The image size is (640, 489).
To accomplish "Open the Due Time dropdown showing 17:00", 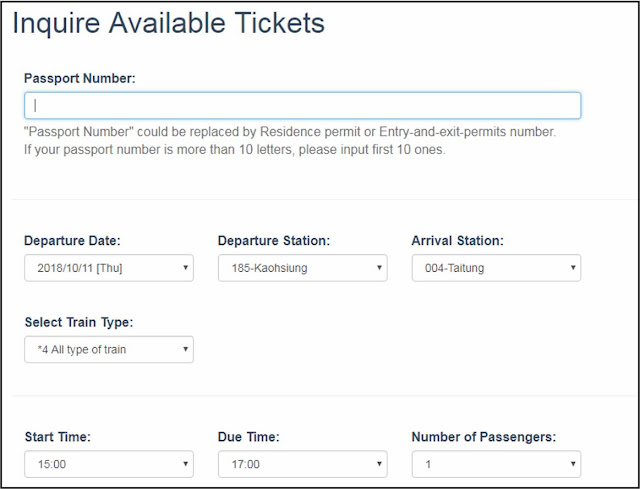I will pos(302,464).
